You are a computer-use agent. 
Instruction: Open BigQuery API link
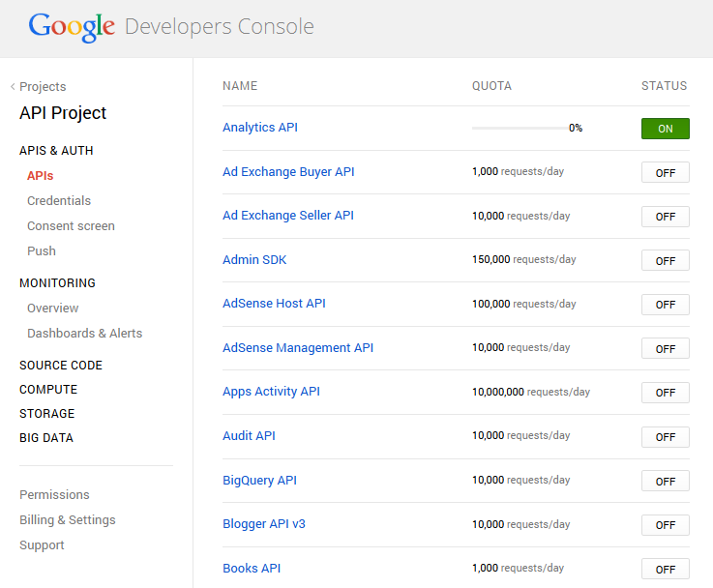tap(259, 481)
